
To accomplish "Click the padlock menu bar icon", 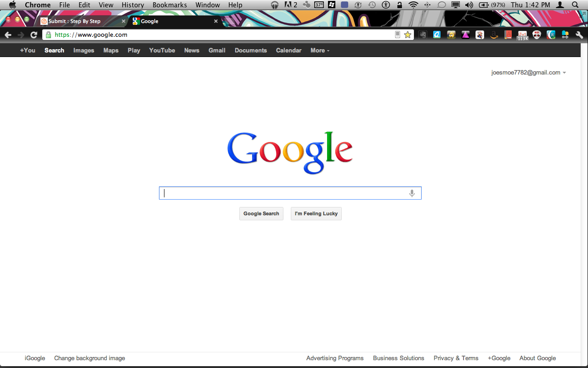I will tap(400, 5).
